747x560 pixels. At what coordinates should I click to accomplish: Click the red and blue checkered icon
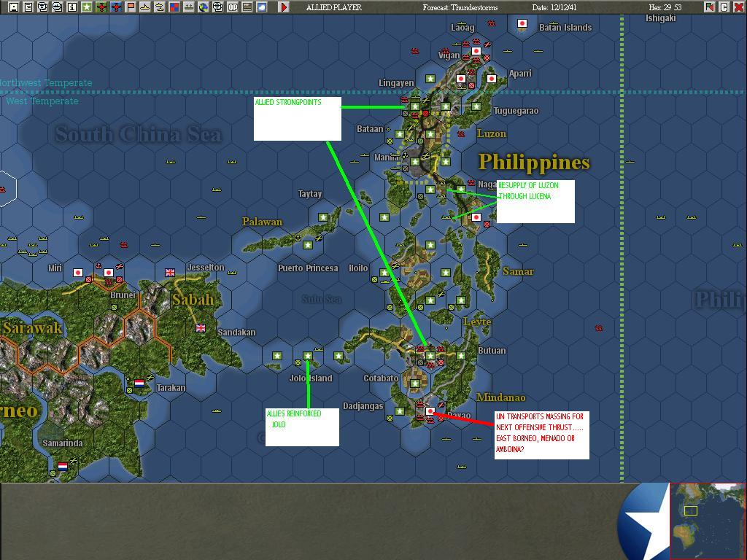174,7
